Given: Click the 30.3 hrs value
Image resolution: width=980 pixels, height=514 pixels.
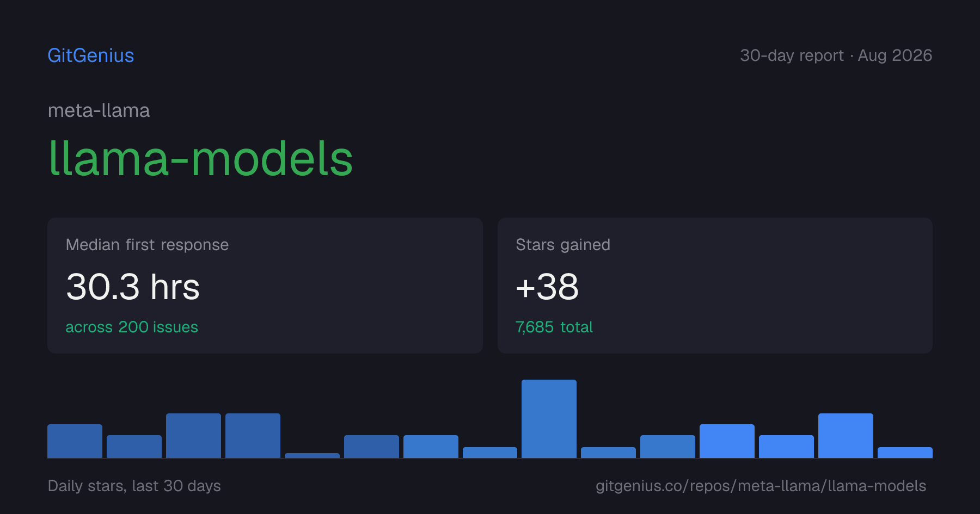Looking at the screenshot, I should [133, 287].
